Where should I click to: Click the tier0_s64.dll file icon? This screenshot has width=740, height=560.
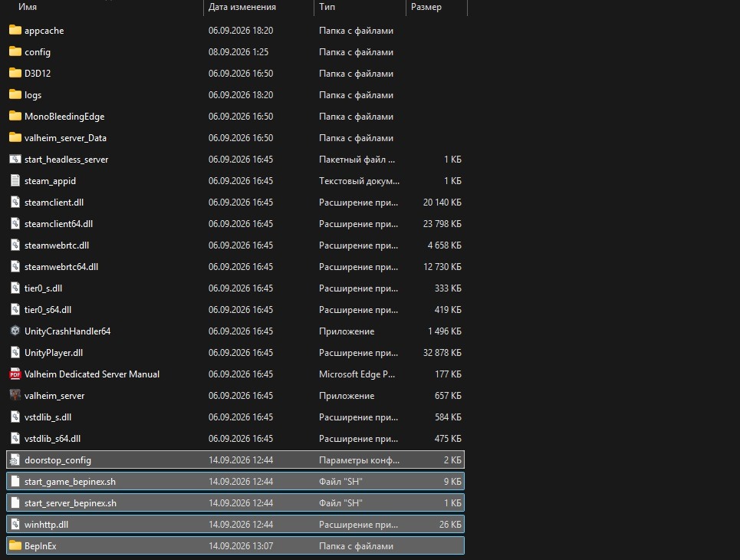point(15,309)
